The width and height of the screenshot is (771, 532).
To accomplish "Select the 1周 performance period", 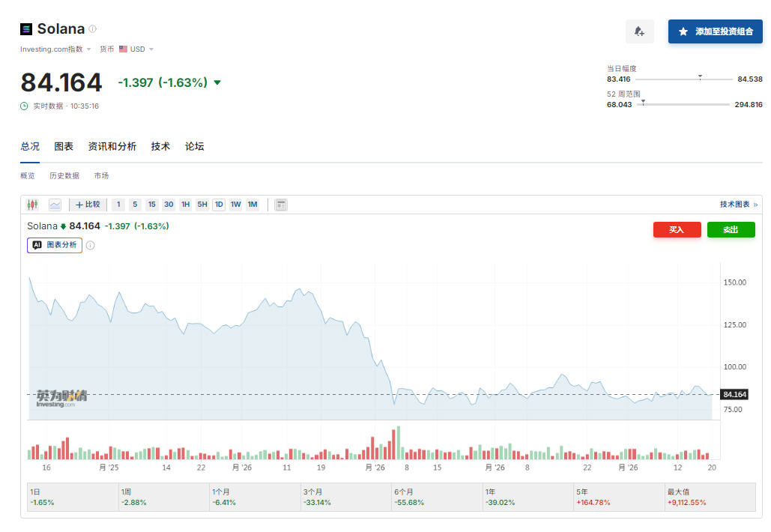I will (x=164, y=497).
